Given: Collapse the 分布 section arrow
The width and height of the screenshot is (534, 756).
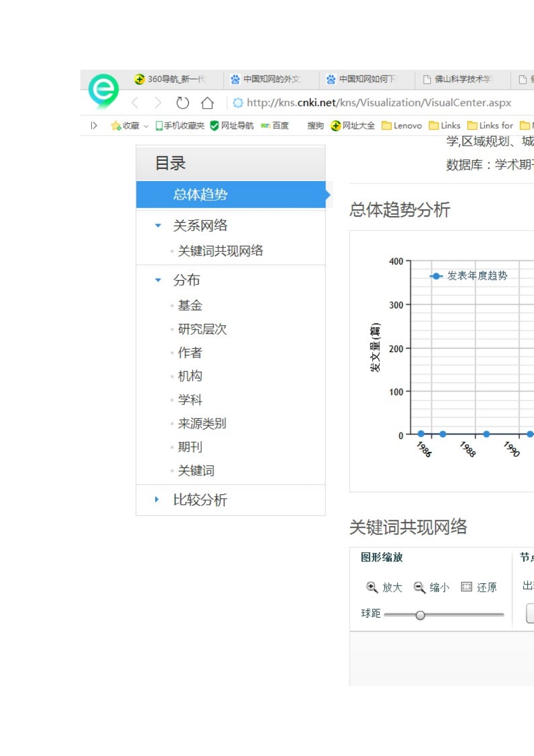Looking at the screenshot, I should [x=158, y=280].
